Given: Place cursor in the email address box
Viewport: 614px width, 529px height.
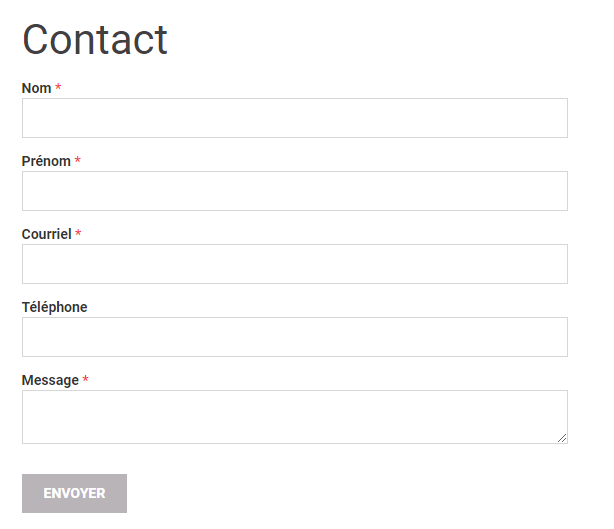Looking at the screenshot, I should [294, 264].
